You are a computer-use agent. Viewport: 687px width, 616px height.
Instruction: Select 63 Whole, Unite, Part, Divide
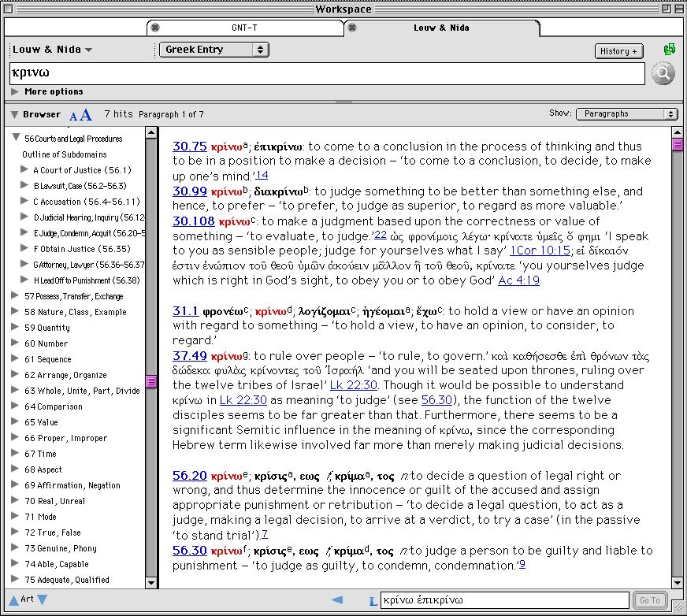82,391
